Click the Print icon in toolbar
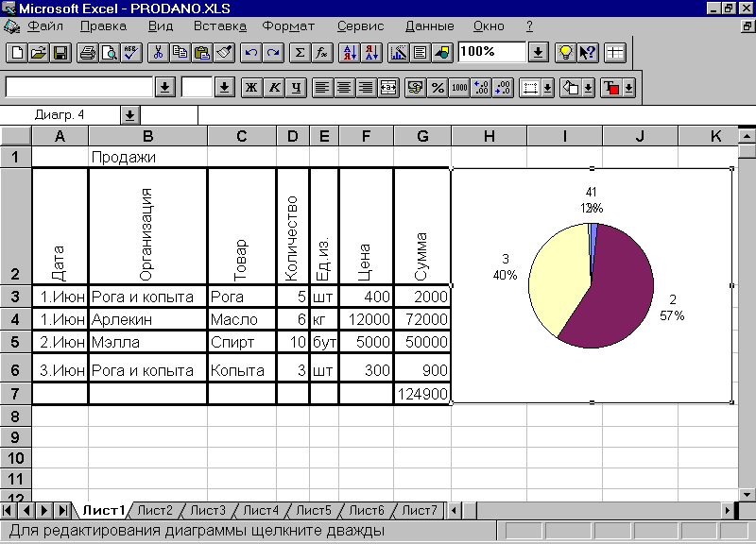 coord(87,53)
